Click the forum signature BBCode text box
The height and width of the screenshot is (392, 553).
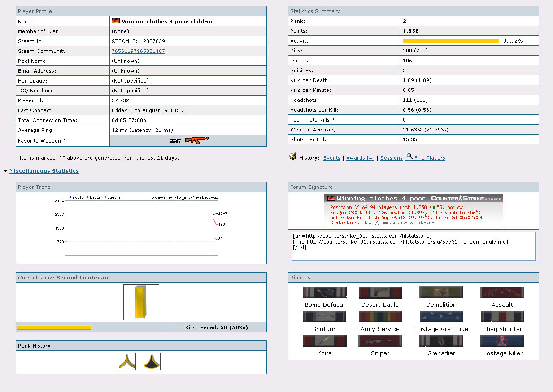coord(413,246)
